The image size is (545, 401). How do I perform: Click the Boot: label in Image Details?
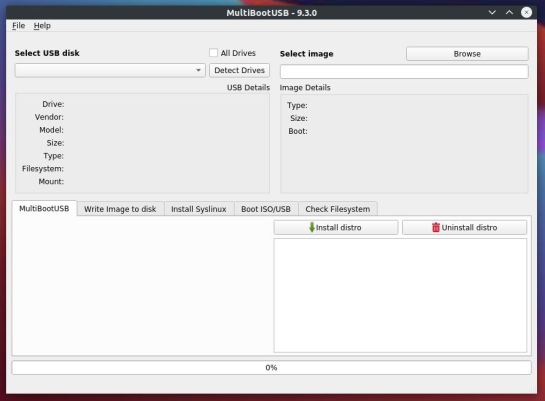(x=298, y=131)
